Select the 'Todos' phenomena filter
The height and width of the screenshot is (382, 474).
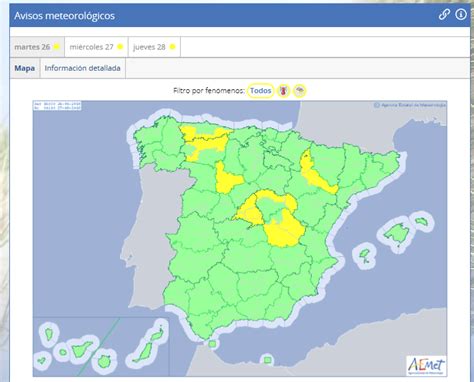pyautogui.click(x=261, y=91)
